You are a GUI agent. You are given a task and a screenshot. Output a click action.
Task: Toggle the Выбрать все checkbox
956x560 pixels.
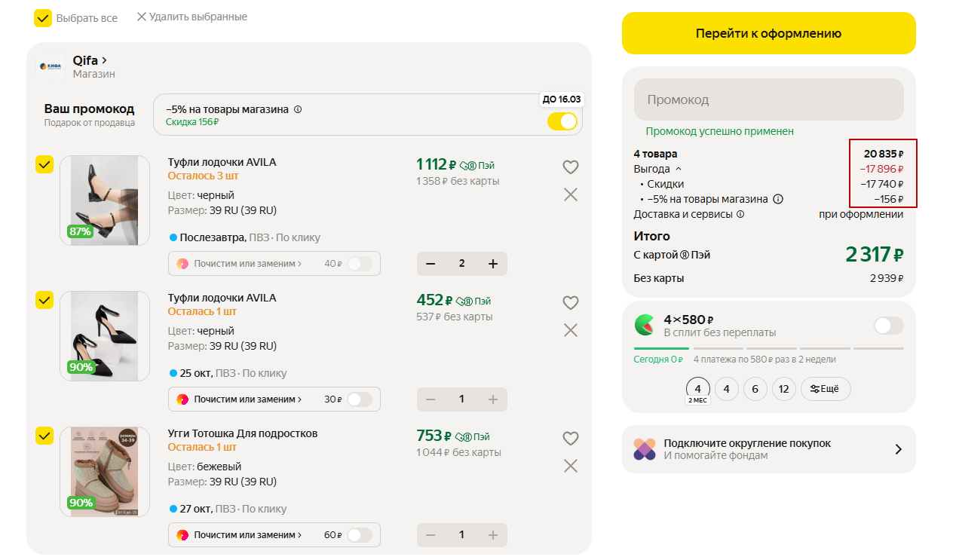[43, 18]
